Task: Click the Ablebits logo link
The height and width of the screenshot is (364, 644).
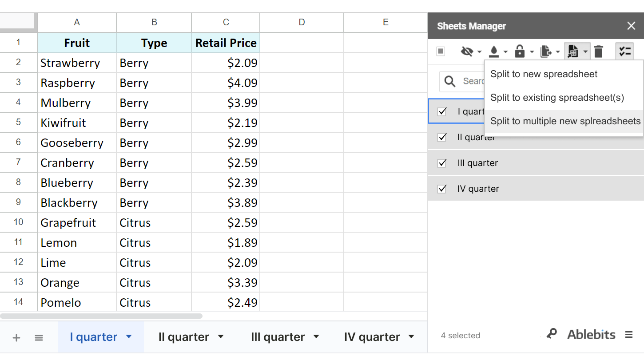Action: (591, 334)
